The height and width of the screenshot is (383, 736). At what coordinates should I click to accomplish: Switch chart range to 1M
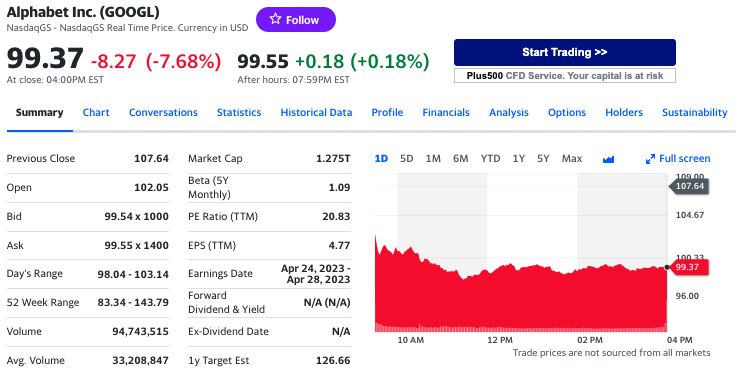coord(433,159)
